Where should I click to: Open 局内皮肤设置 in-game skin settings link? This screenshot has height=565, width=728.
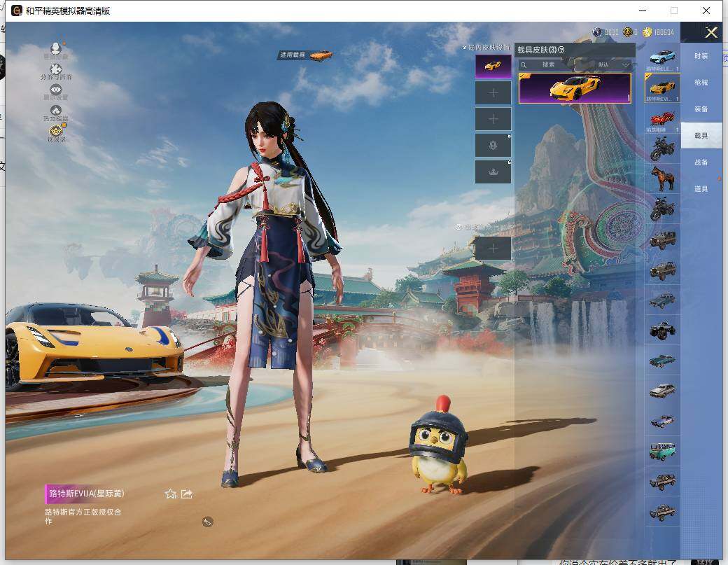(x=486, y=48)
